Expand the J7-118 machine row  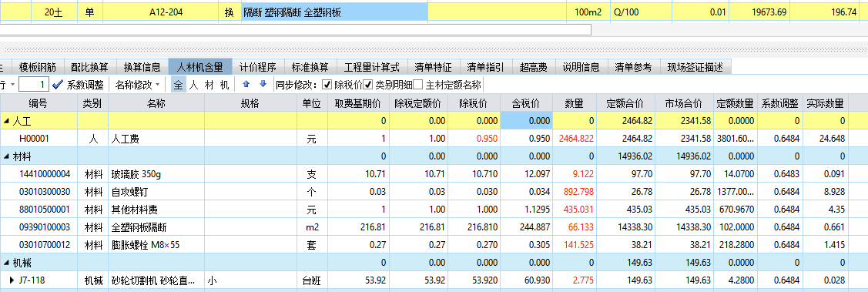(x=12, y=280)
